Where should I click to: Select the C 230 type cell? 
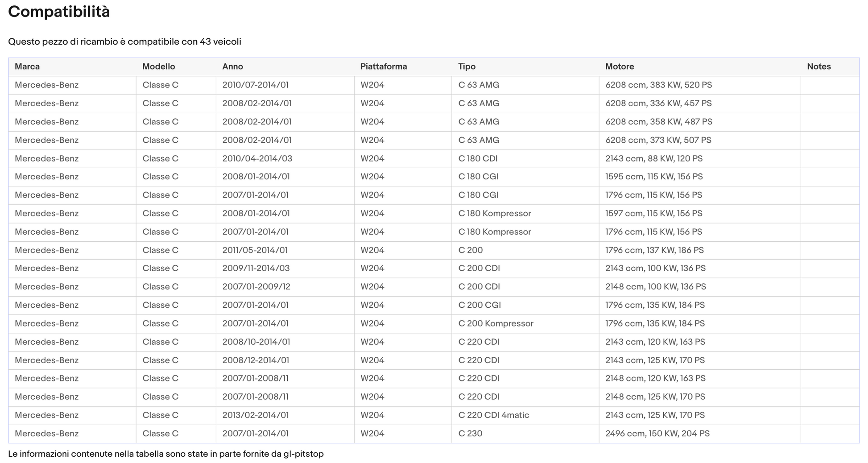pos(525,434)
